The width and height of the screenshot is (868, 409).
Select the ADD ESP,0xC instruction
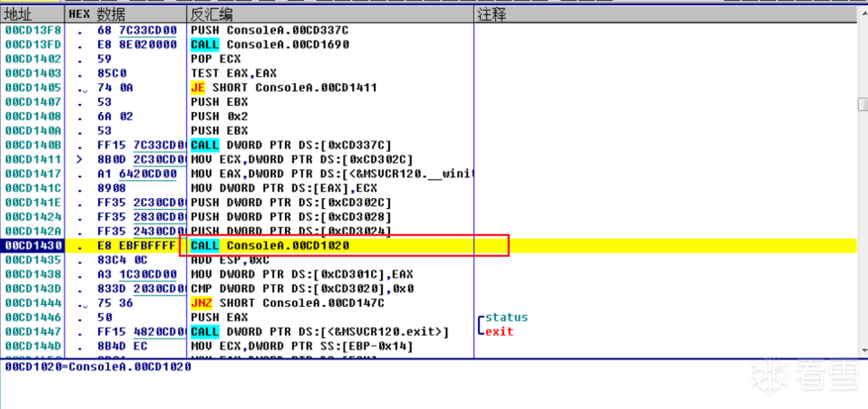230,259
